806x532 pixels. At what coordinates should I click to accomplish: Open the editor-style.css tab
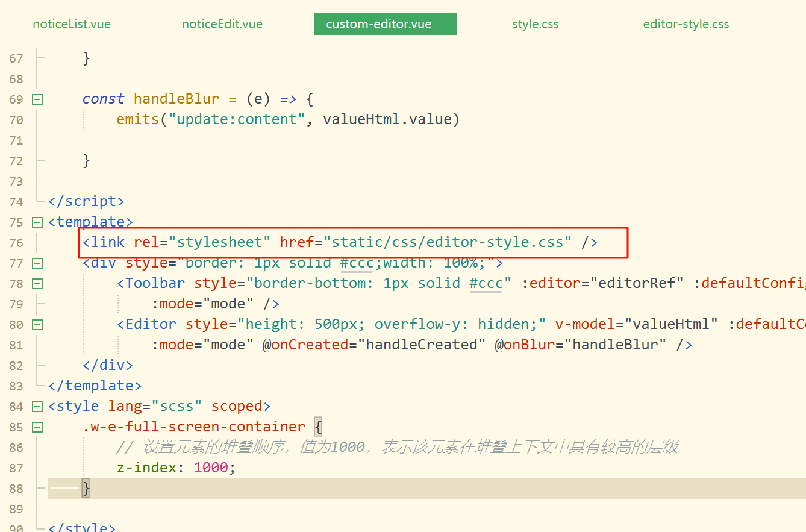point(686,25)
